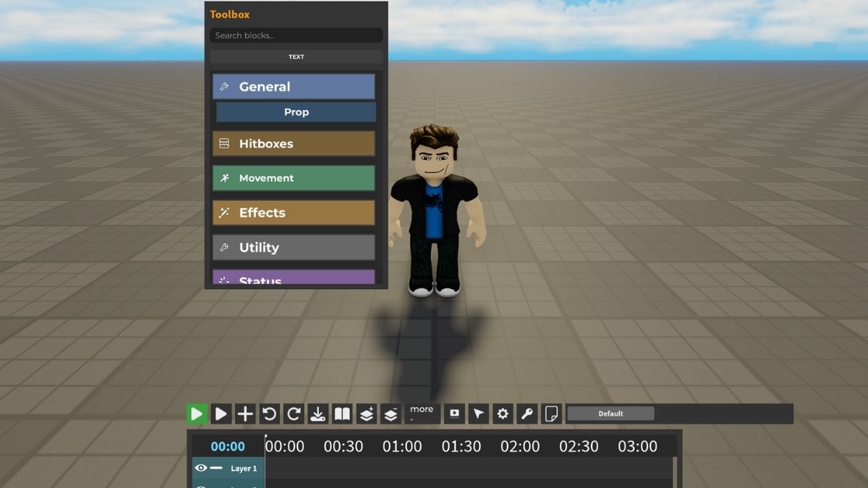Click the white play button
The width and height of the screenshot is (868, 488).
tap(221, 414)
